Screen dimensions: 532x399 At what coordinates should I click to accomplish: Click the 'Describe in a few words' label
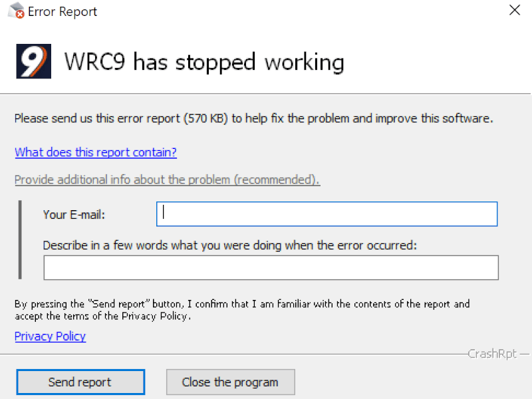point(229,245)
